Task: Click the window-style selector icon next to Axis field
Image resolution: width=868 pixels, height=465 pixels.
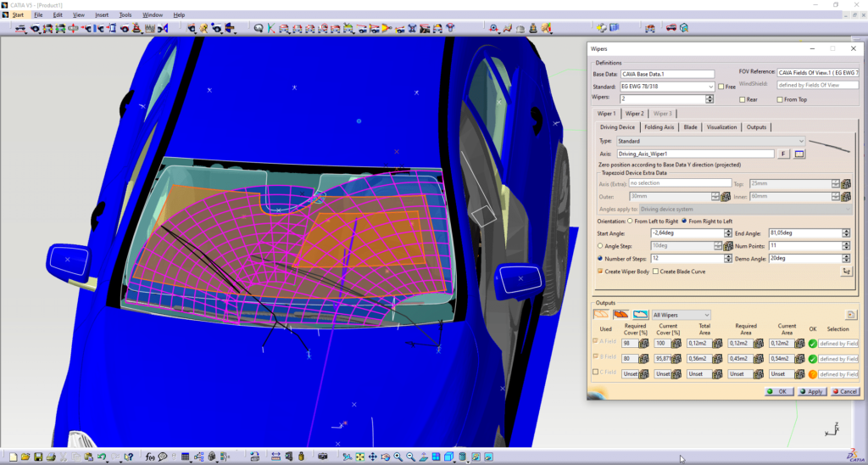Action: tap(798, 154)
